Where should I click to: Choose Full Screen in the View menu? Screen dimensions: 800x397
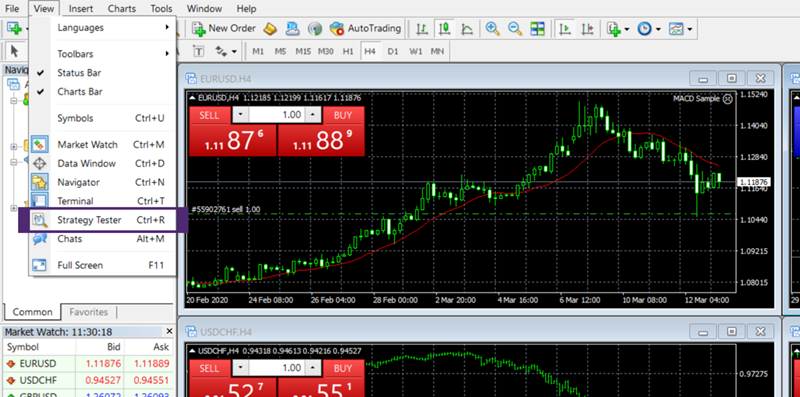pos(102,265)
